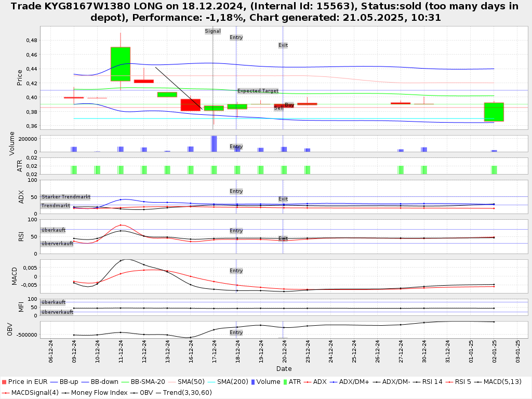Click the large green candle on 11-12-24
This screenshot has height=399, width=532.
121,64
